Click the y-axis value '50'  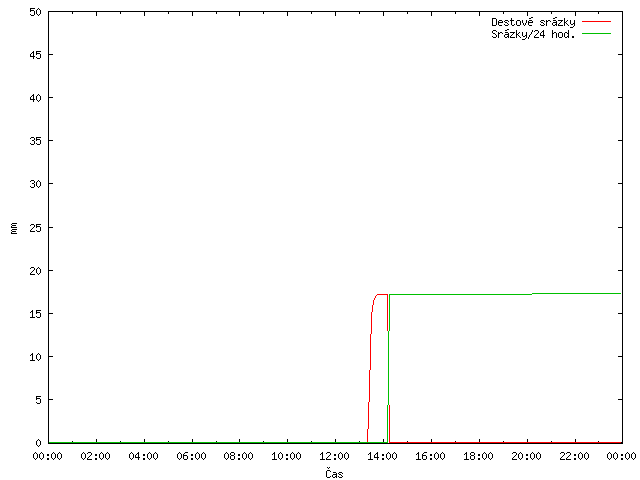click(x=36, y=12)
